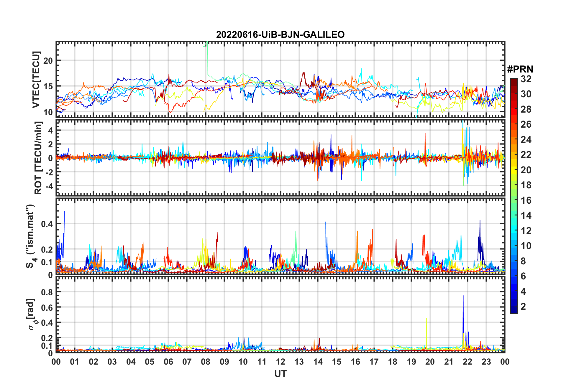The width and height of the screenshot is (561, 392).
Task: Click colorbar tick label 12
Action: [526, 231]
